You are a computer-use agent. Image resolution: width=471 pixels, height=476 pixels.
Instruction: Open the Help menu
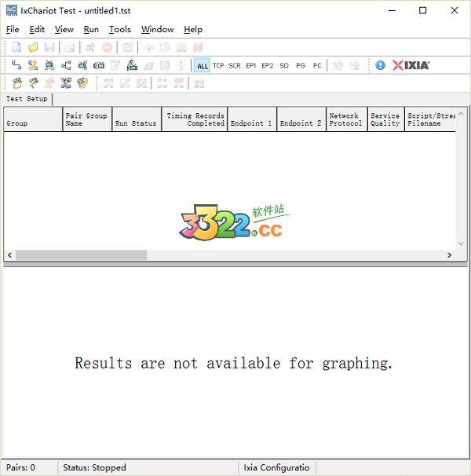[193, 29]
